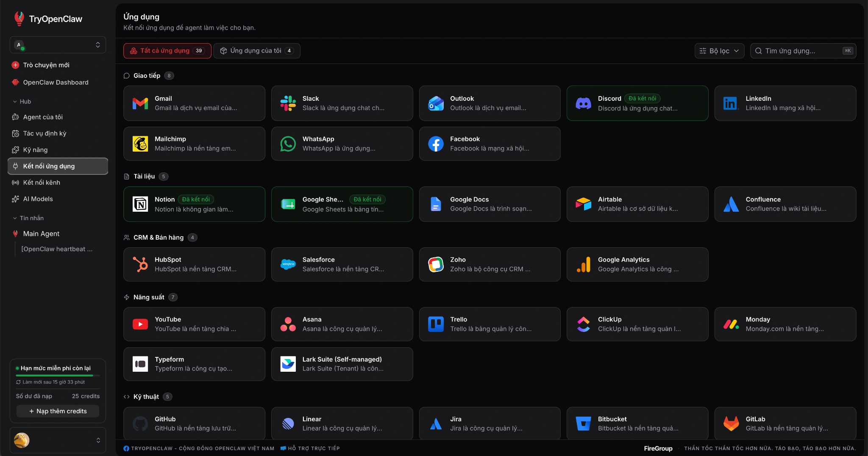868x456 pixels.
Task: Click the Trello logo icon
Action: 436,324
